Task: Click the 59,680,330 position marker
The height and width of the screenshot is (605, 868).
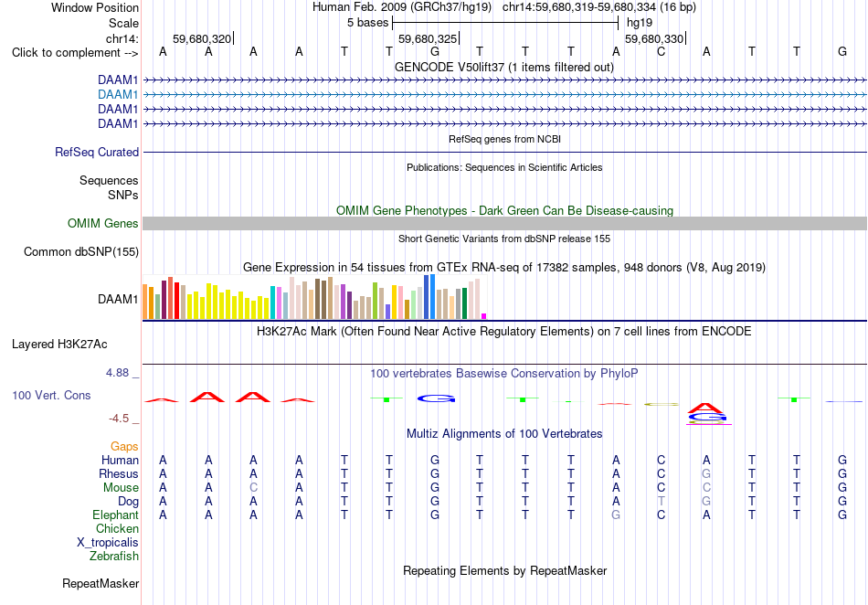Action: [x=654, y=38]
